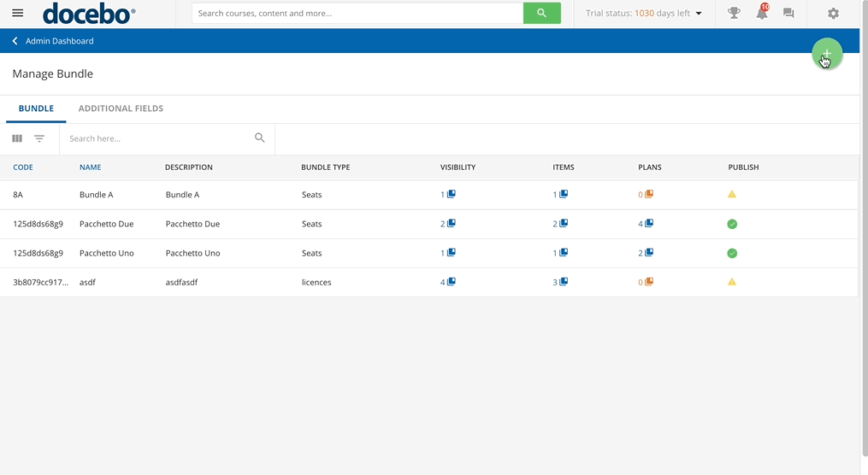Click the publish warning icon for asdf
Screen dimensions: 868x475
(731, 282)
